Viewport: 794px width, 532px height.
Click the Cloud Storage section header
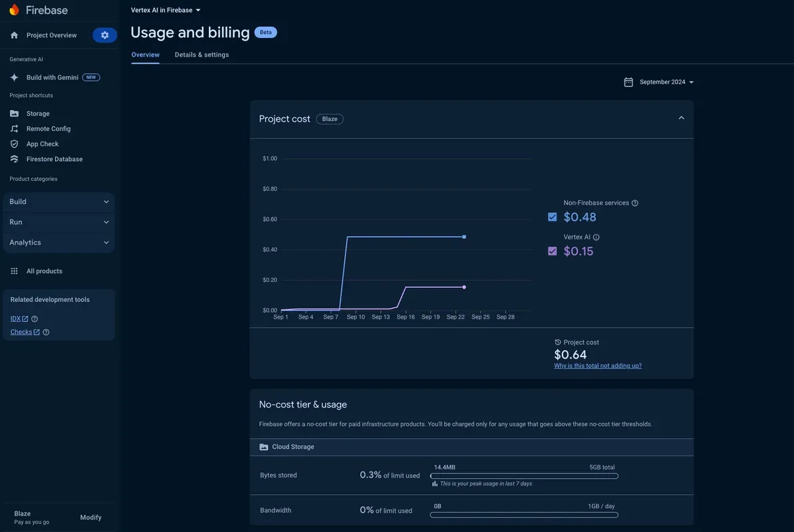471,447
